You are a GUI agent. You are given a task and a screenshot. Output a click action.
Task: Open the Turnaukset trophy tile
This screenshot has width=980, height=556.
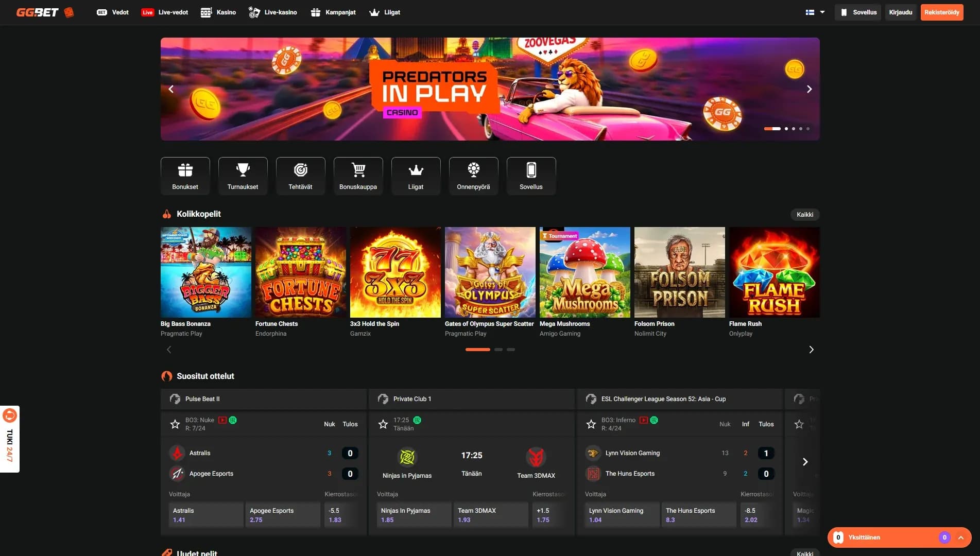[x=243, y=176]
